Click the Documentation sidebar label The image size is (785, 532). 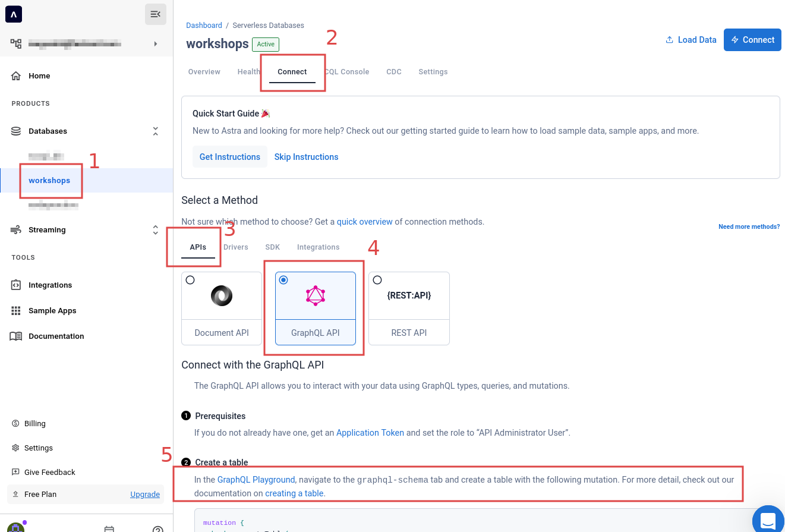click(x=56, y=336)
